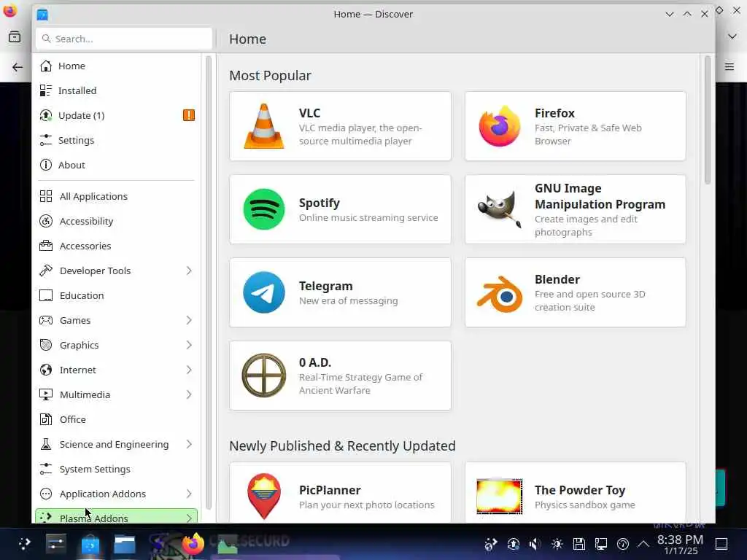Click the PicPlanner map pin icon
The height and width of the screenshot is (560, 747).
264,496
